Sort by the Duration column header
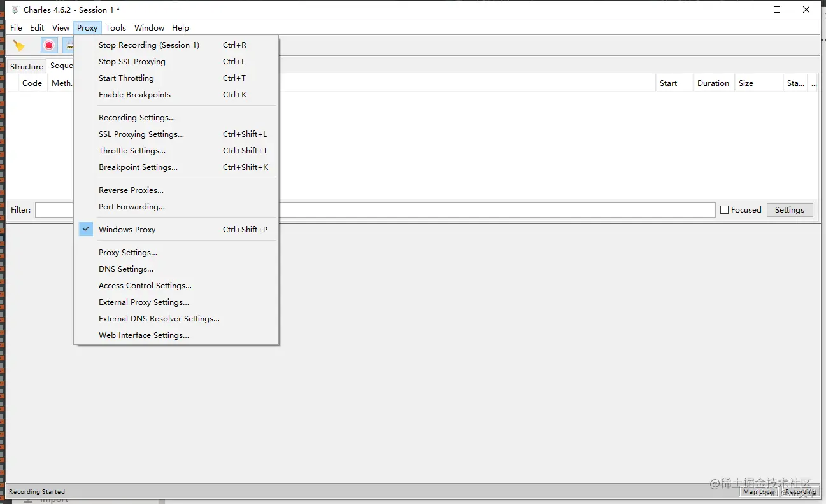This screenshot has height=504, width=826. click(x=713, y=83)
